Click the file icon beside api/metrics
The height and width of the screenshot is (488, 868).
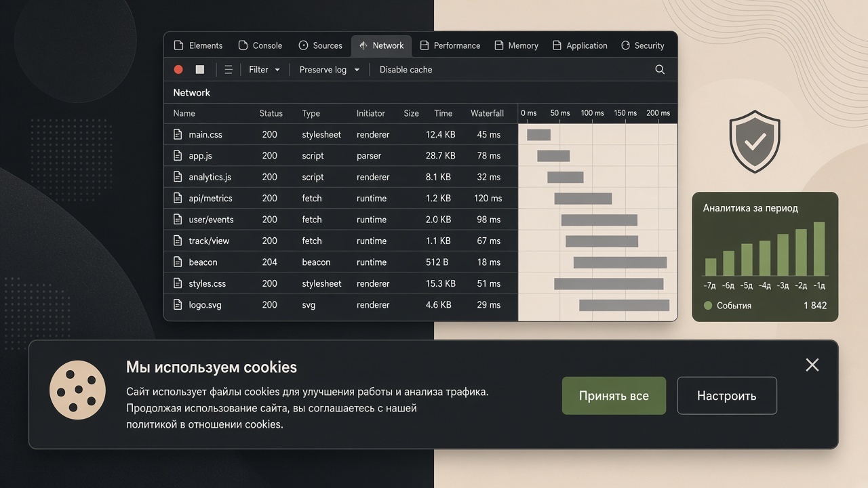(178, 199)
